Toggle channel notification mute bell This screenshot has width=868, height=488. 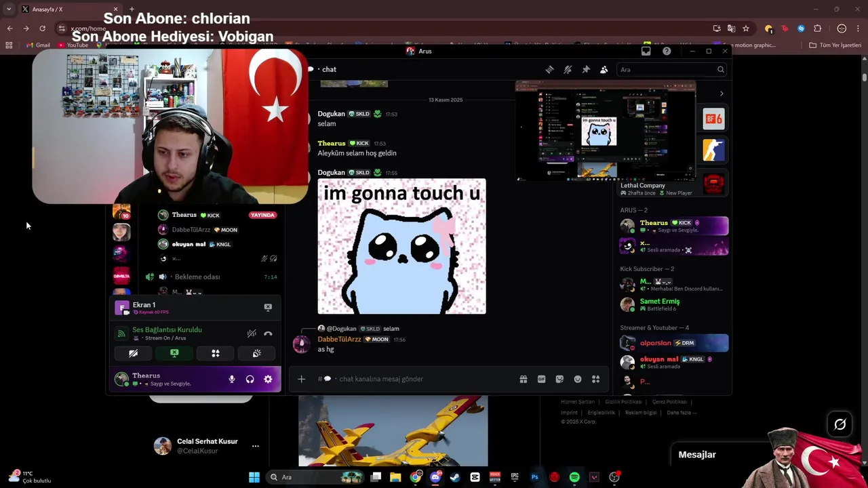(x=568, y=69)
